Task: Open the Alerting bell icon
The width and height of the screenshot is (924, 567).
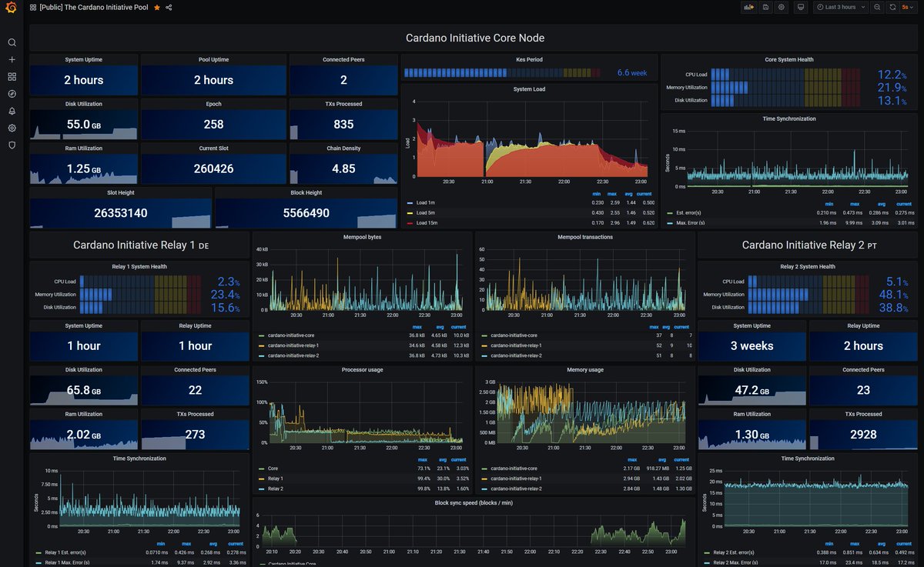Action: pyautogui.click(x=12, y=111)
